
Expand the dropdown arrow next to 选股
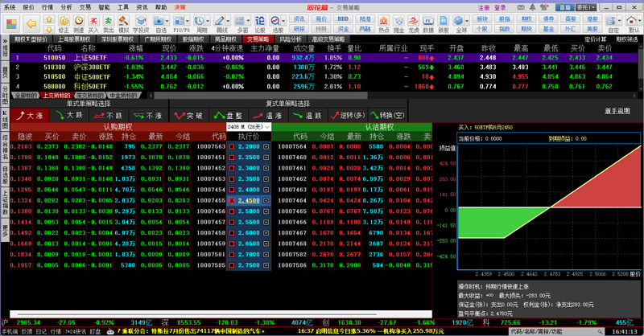pyautogui.click(x=283, y=21)
